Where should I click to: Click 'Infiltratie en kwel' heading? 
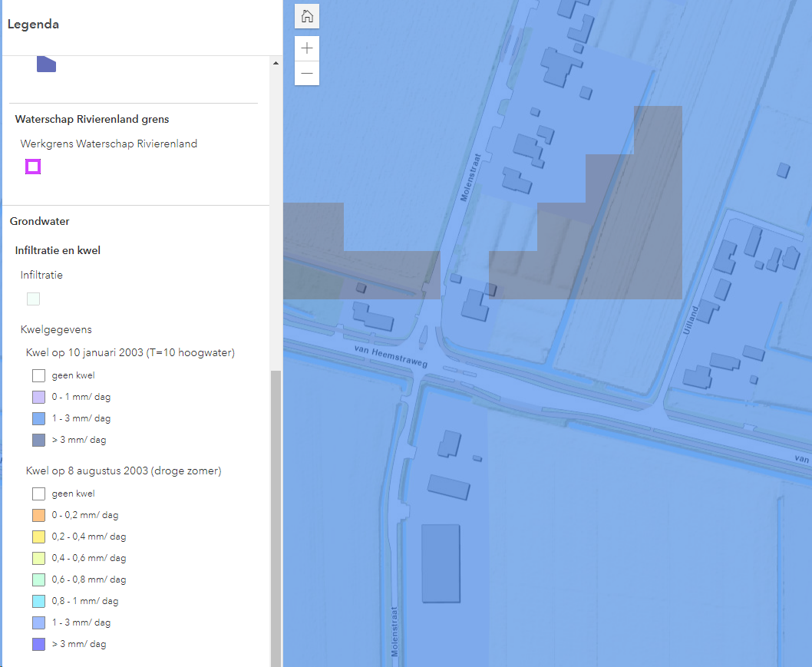point(58,250)
